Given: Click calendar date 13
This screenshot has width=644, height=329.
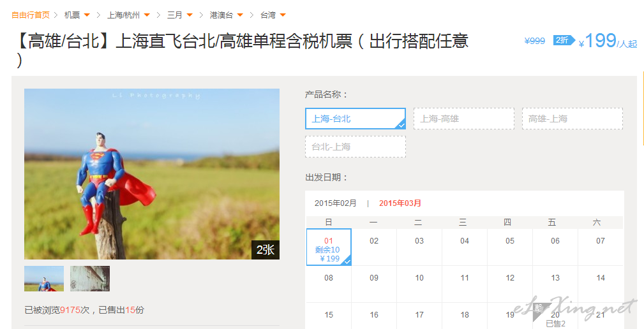Looking at the screenshot, I should (555, 284).
